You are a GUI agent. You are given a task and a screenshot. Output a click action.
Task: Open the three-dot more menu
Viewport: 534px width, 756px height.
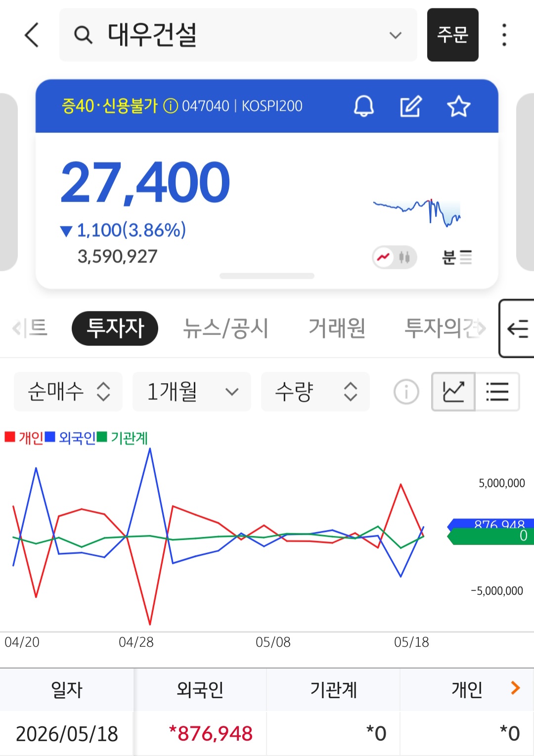click(504, 35)
